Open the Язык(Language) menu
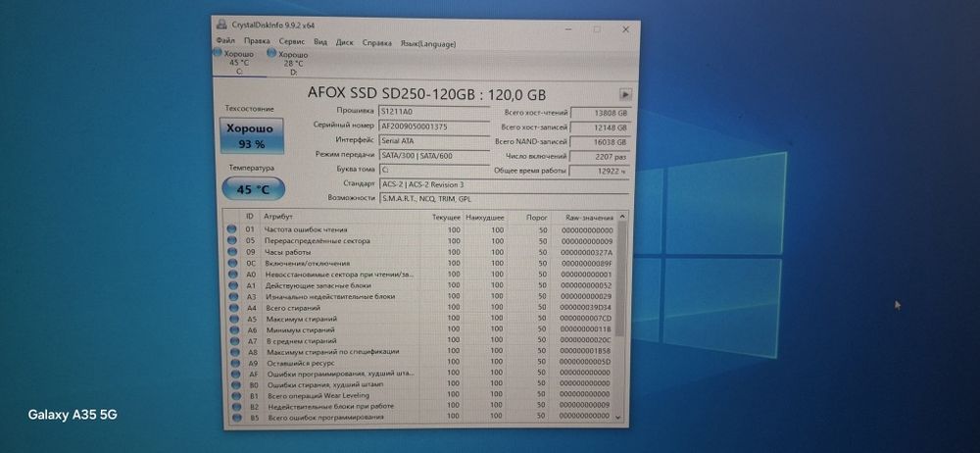 coord(428,44)
